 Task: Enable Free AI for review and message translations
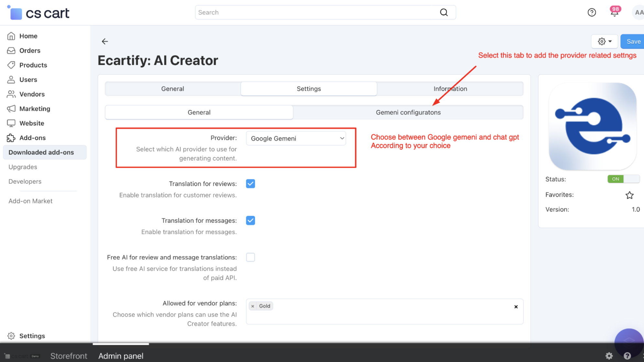point(250,257)
